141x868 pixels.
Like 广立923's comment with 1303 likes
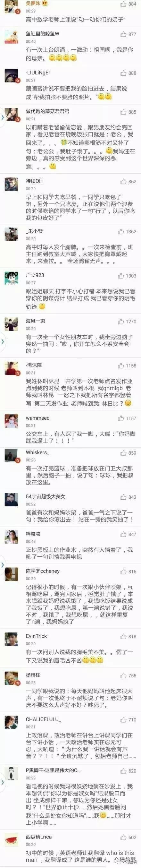coord(121,276)
